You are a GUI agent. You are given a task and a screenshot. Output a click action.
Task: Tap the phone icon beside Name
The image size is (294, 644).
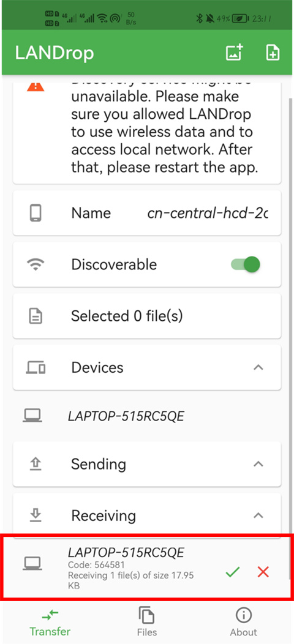(36, 213)
